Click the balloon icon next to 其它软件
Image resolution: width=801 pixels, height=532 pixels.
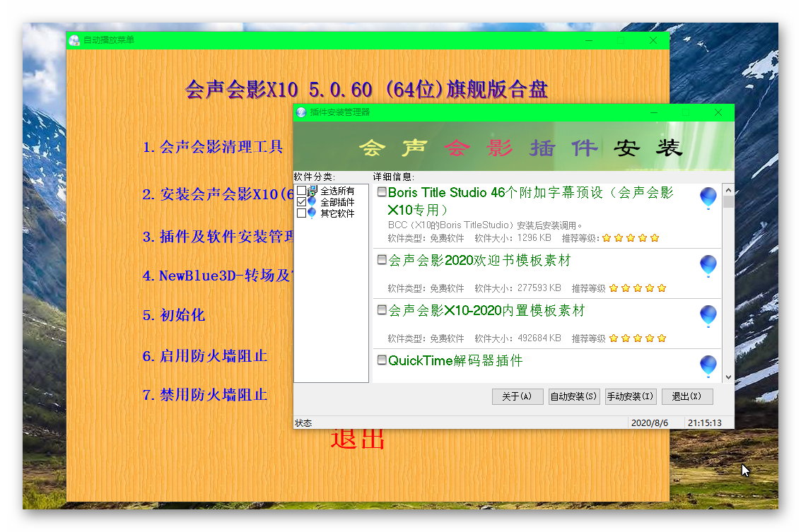[312, 213]
